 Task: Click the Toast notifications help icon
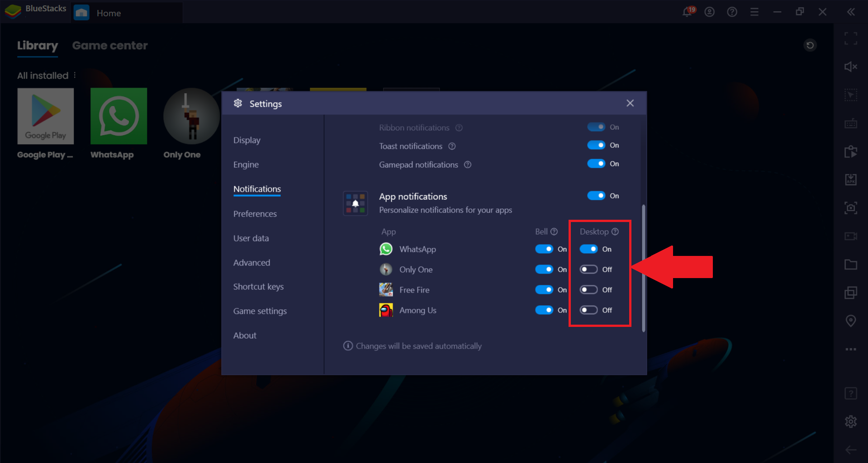(452, 146)
